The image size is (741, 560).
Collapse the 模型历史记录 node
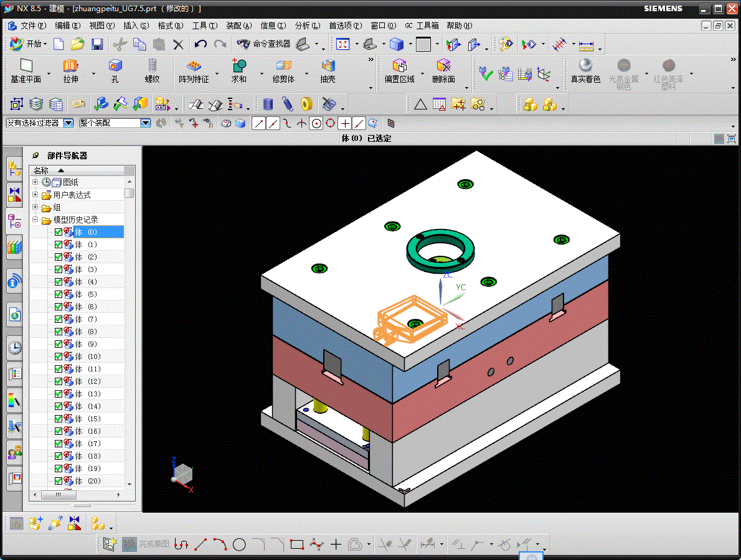pos(35,220)
